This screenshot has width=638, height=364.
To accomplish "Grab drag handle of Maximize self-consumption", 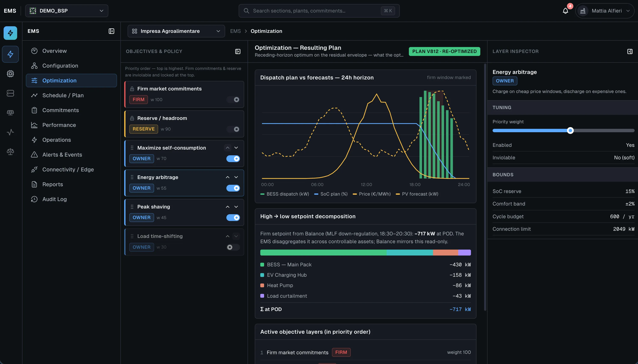I will point(132,148).
